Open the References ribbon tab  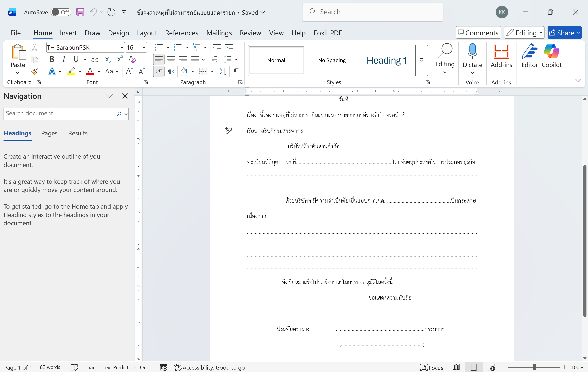(182, 33)
